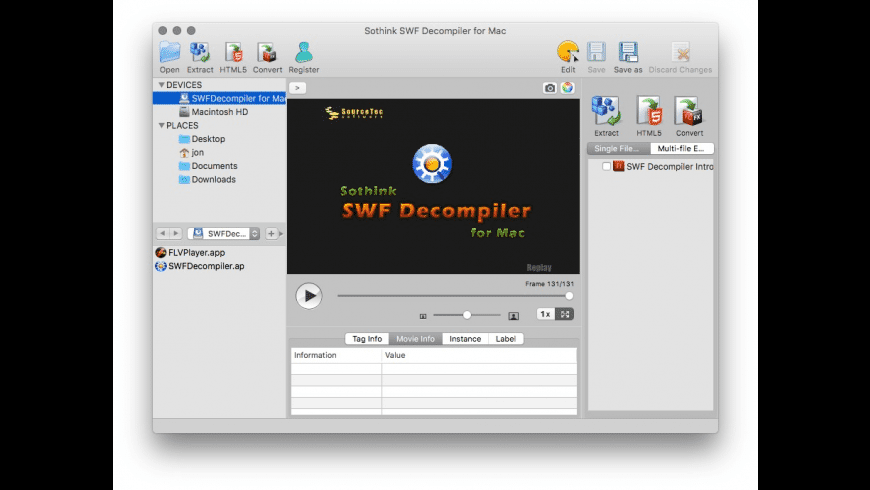Navigate back in the file browser
The height and width of the screenshot is (490, 870).
tap(162, 234)
